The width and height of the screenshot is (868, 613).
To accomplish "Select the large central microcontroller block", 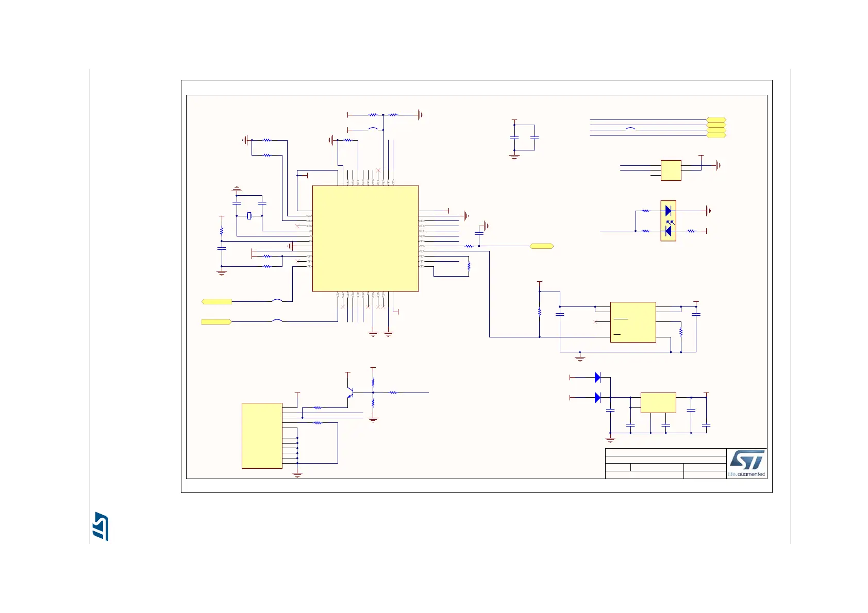I will point(365,239).
